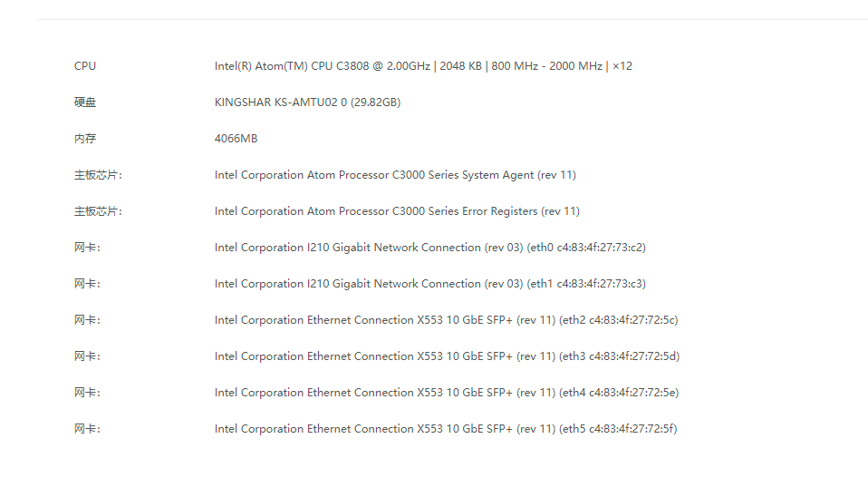Click the X553 10 GbE eth3 entry
This screenshot has width=868, height=497.
(447, 356)
